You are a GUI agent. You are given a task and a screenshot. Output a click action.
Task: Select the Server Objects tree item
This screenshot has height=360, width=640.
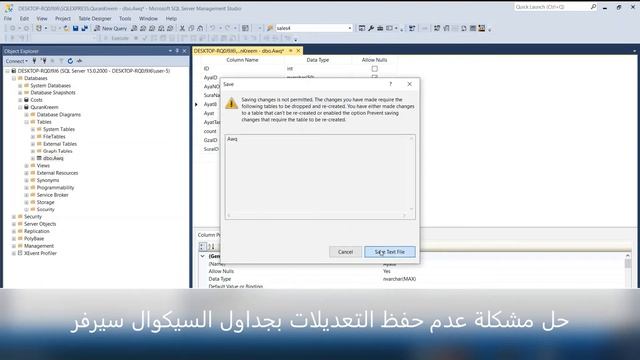(40, 224)
